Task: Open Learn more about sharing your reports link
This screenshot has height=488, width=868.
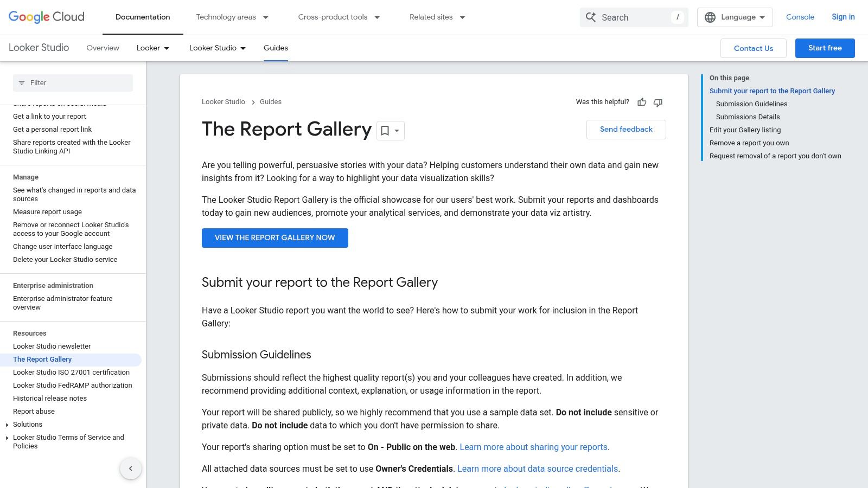Action: tap(533, 447)
